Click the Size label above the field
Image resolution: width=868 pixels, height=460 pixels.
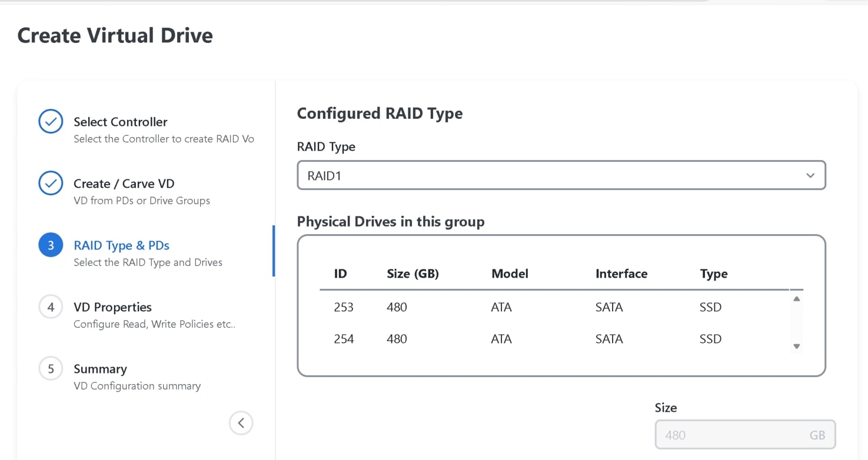tap(666, 408)
